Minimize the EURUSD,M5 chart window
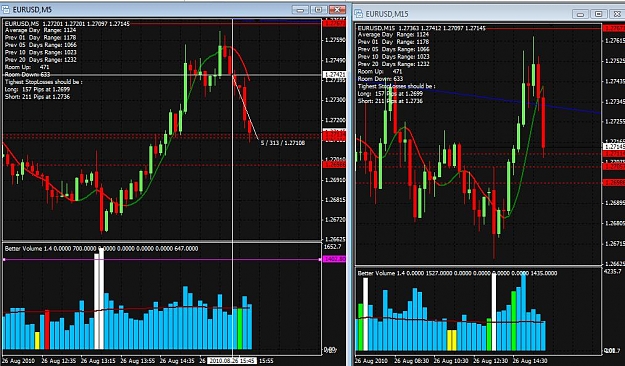Image resolution: width=625 pixels, height=366 pixels. pos(300,10)
